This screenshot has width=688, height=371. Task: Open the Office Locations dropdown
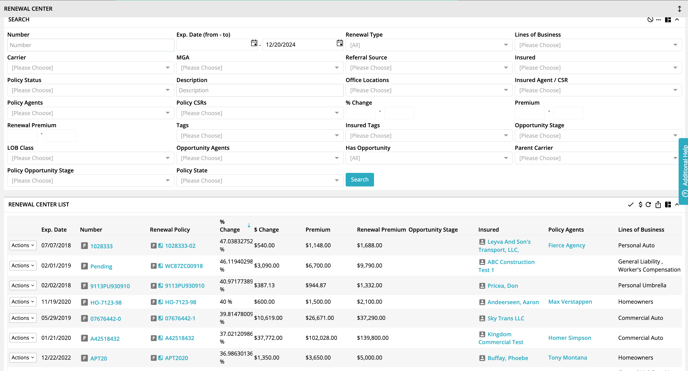click(428, 90)
